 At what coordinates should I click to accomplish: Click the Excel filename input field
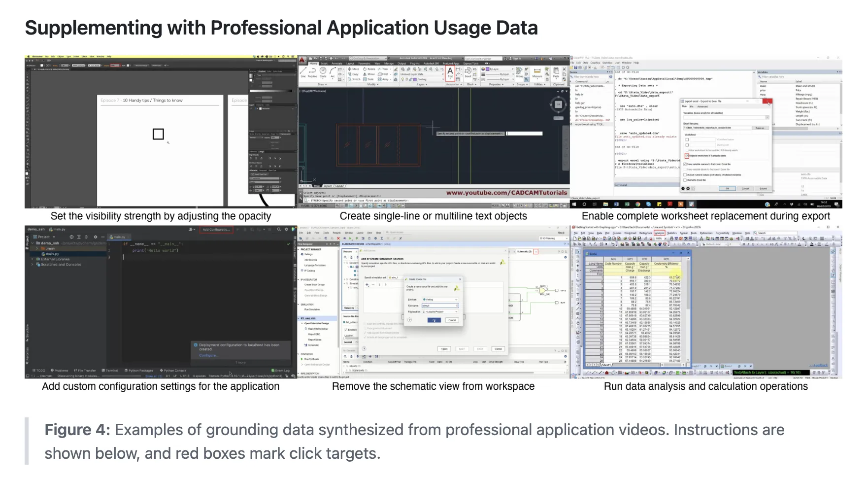click(x=717, y=128)
